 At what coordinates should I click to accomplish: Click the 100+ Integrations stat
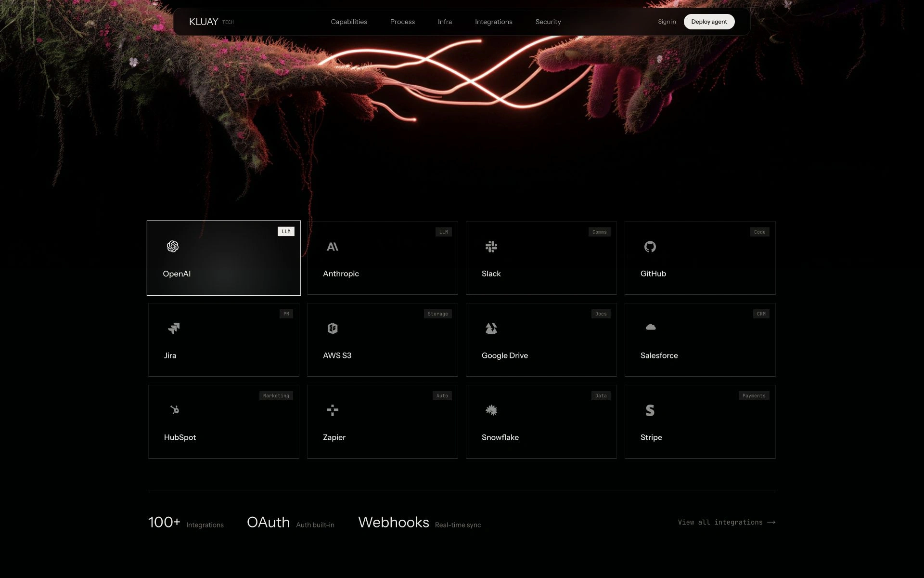tap(186, 523)
